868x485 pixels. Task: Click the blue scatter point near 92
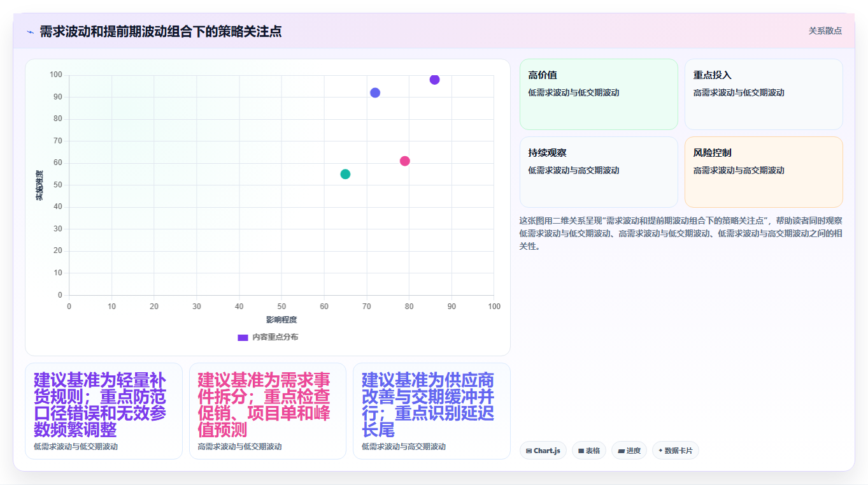tap(375, 93)
